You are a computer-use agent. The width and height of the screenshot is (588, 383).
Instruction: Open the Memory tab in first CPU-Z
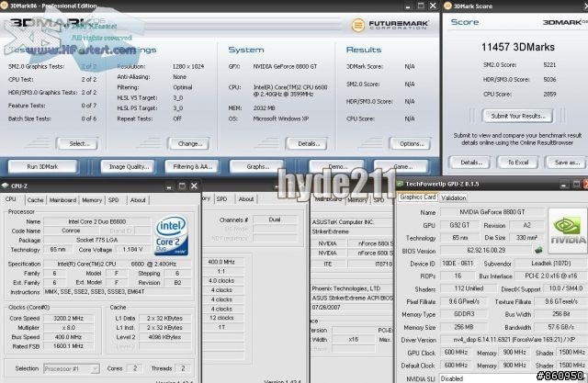point(92,200)
